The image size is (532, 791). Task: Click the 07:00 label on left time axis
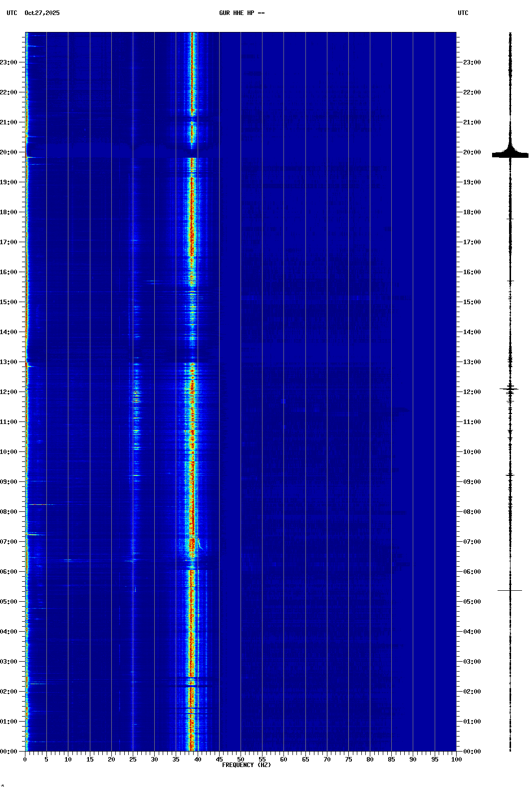point(8,542)
